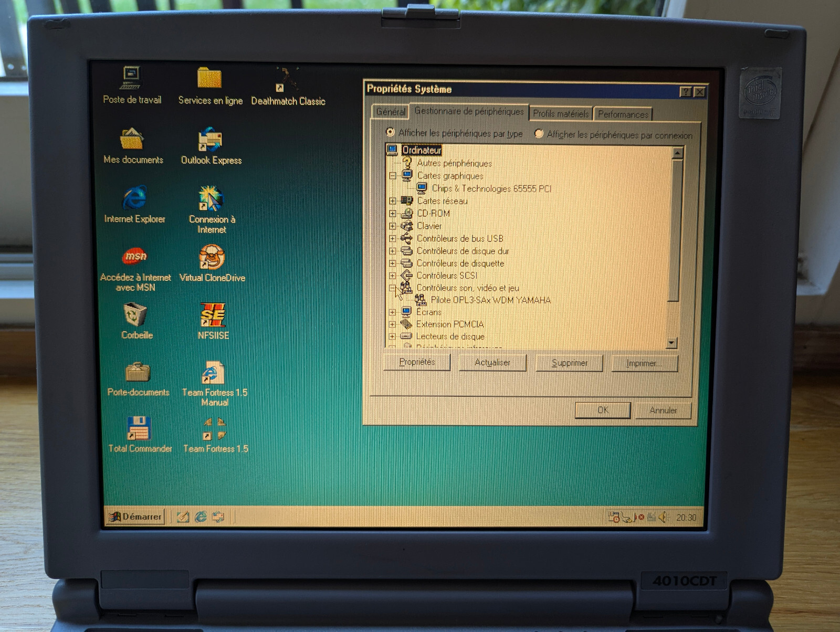Click the Imprimer... button

[x=645, y=364]
